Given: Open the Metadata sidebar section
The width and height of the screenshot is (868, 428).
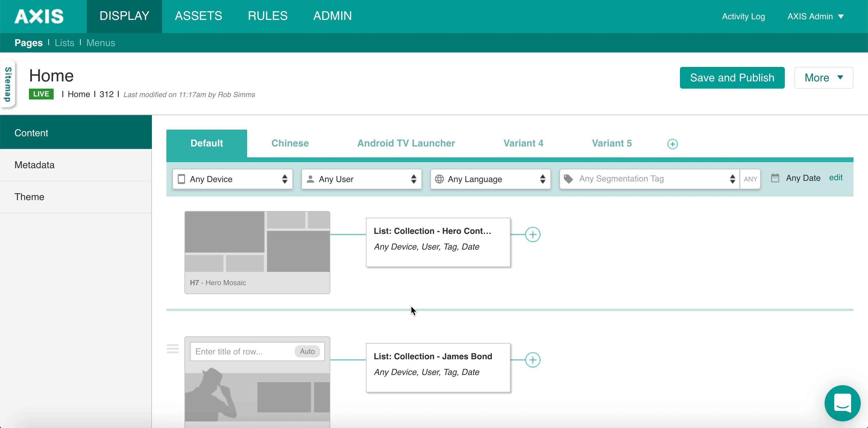Looking at the screenshot, I should click(76, 165).
